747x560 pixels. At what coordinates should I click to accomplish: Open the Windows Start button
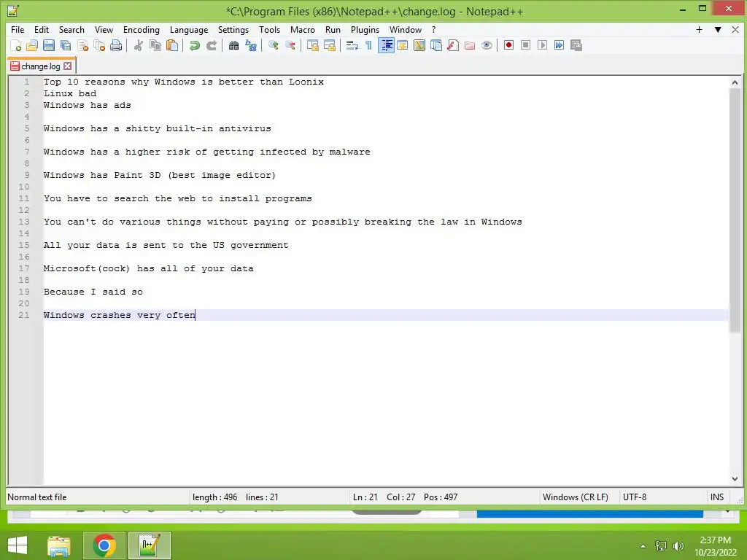[18, 545]
